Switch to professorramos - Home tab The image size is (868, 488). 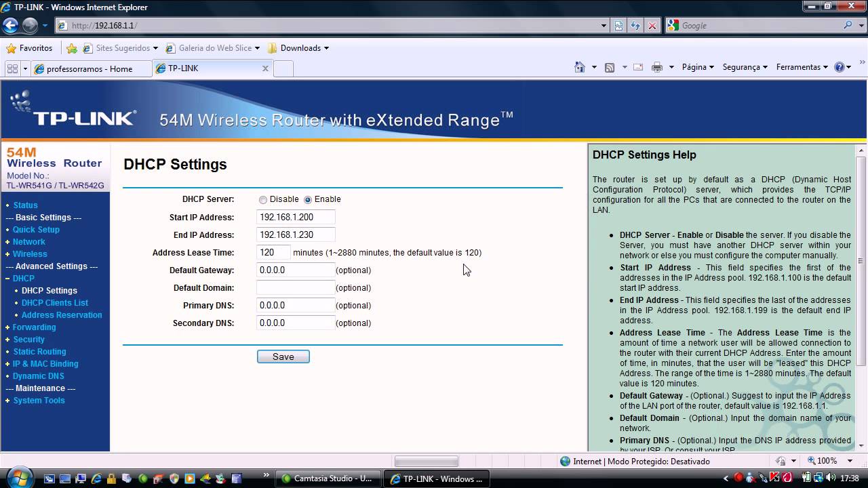(92, 68)
